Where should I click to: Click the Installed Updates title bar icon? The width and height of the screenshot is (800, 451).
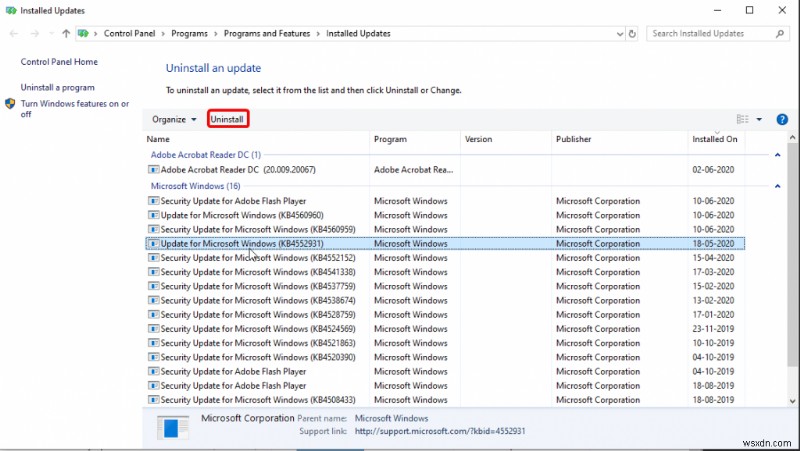11,10
